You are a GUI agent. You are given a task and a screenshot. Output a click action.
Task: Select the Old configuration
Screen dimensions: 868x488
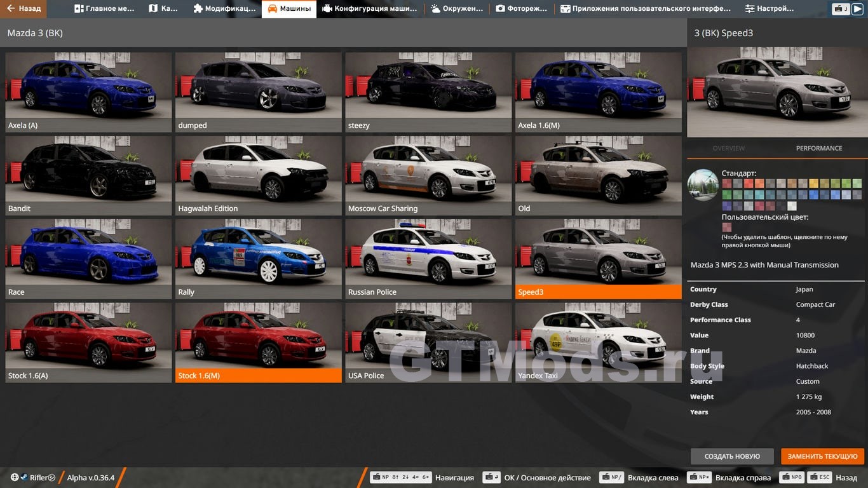599,175
